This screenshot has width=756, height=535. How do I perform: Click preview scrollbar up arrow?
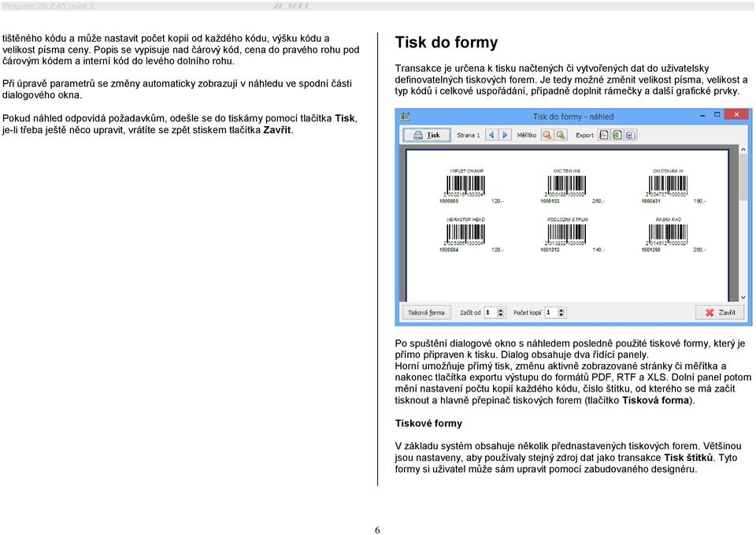pyautogui.click(x=743, y=150)
